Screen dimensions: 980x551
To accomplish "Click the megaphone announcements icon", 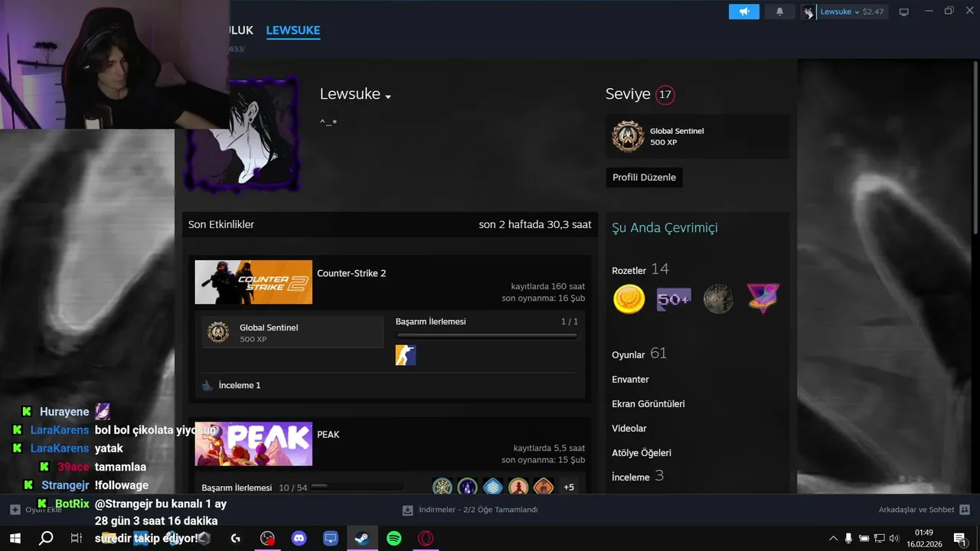I will click(x=743, y=11).
